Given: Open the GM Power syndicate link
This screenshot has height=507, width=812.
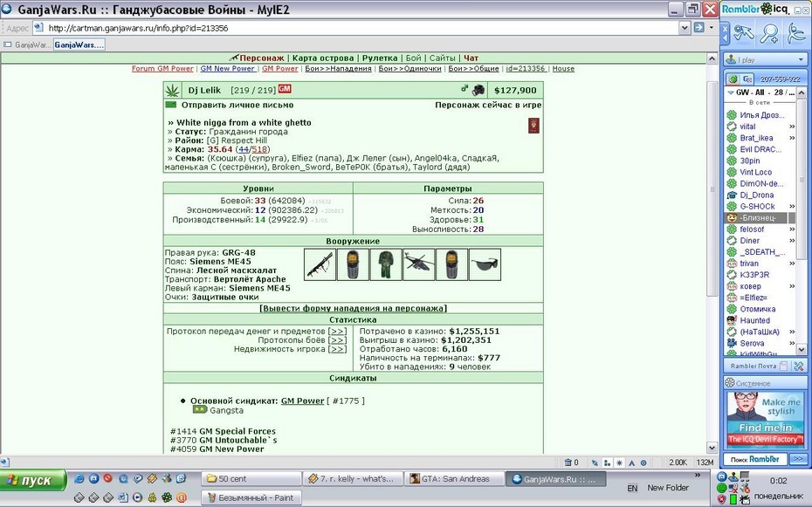Looking at the screenshot, I should click(302, 401).
